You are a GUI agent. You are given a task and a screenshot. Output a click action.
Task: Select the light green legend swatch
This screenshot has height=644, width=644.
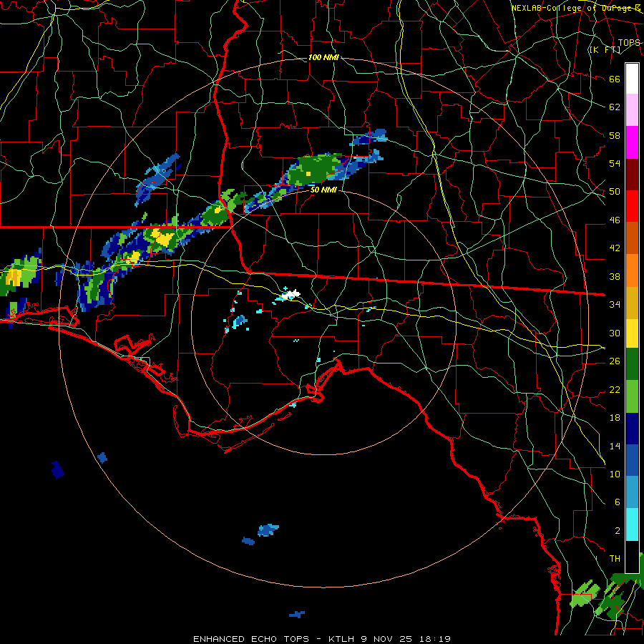[x=632, y=396]
